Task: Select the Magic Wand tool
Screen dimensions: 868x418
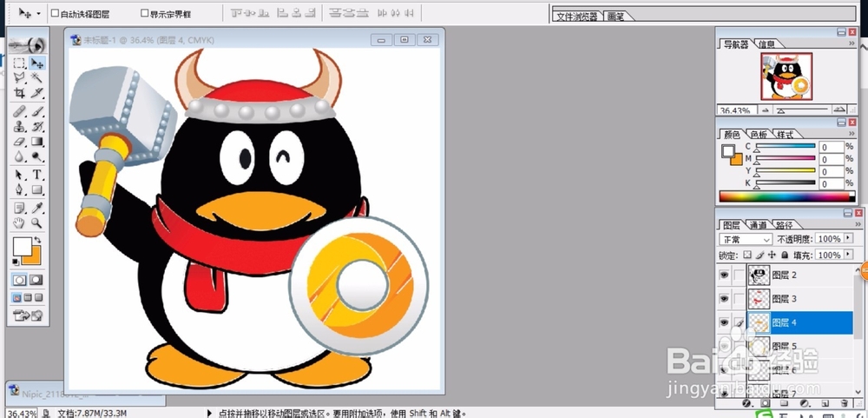Action: 37,78
